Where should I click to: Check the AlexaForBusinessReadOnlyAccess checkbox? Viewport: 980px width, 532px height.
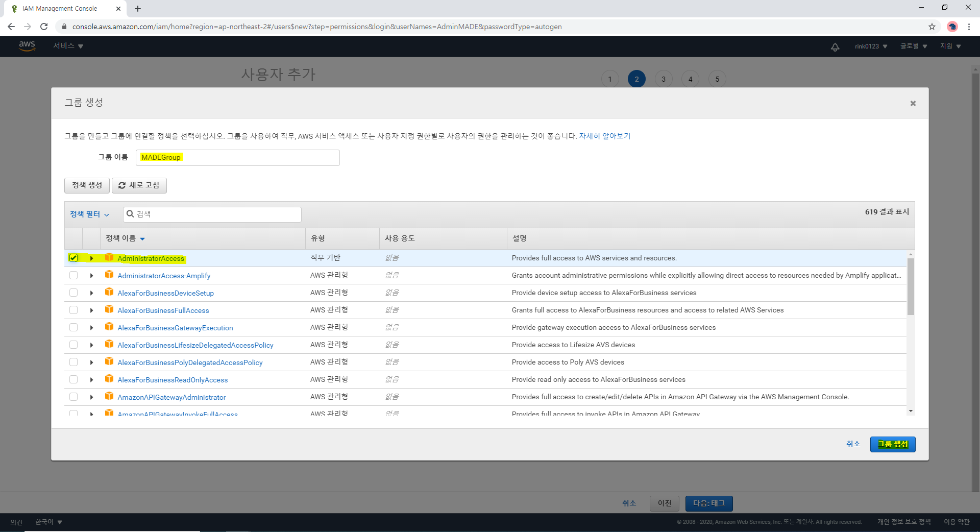click(73, 379)
